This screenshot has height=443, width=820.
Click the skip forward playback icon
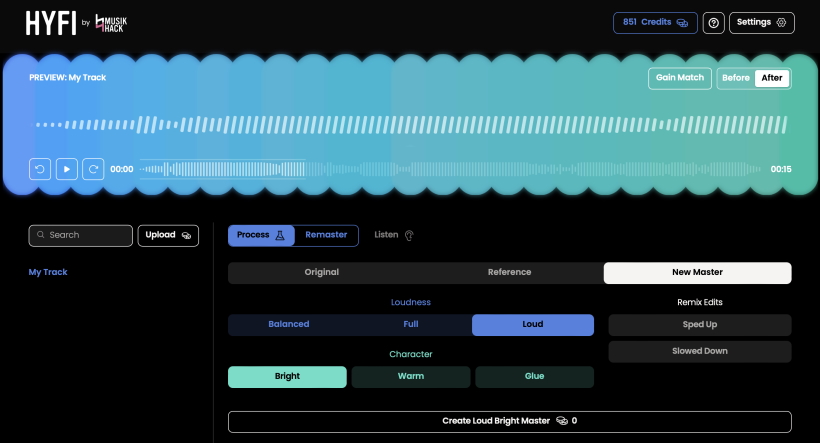(93, 169)
